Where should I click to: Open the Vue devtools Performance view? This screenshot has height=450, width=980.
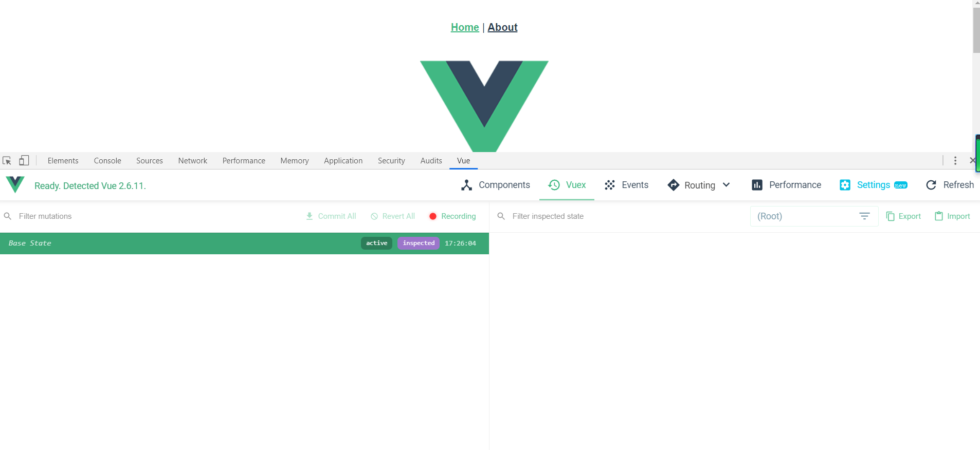click(787, 185)
